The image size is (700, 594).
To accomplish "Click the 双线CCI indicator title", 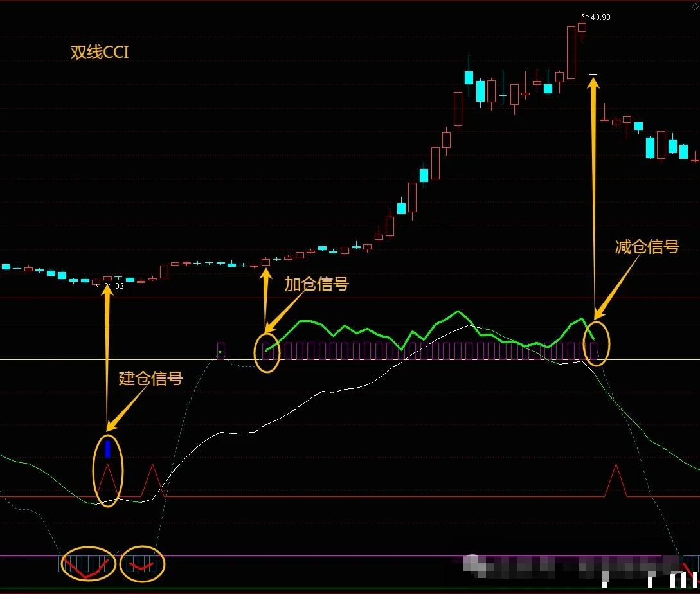I will (100, 52).
